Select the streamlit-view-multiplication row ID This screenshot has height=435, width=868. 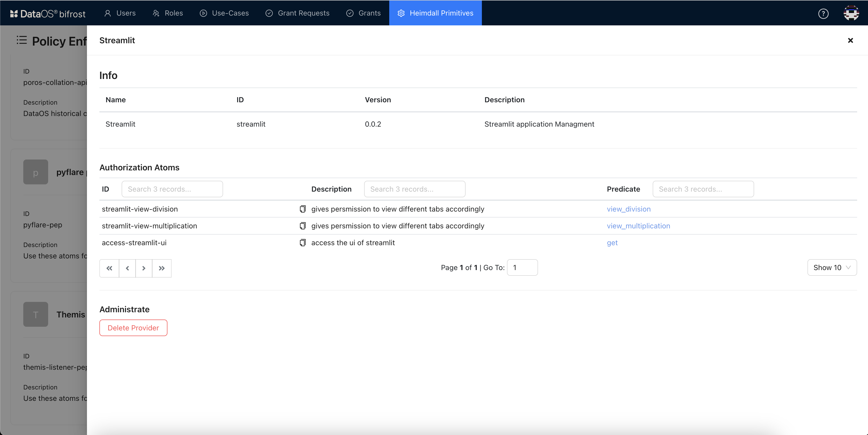point(150,226)
